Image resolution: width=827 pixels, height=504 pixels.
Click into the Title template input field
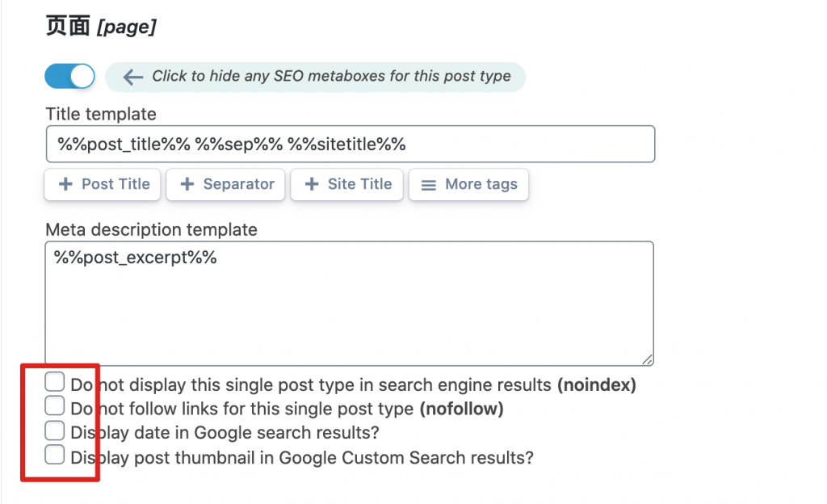349,145
